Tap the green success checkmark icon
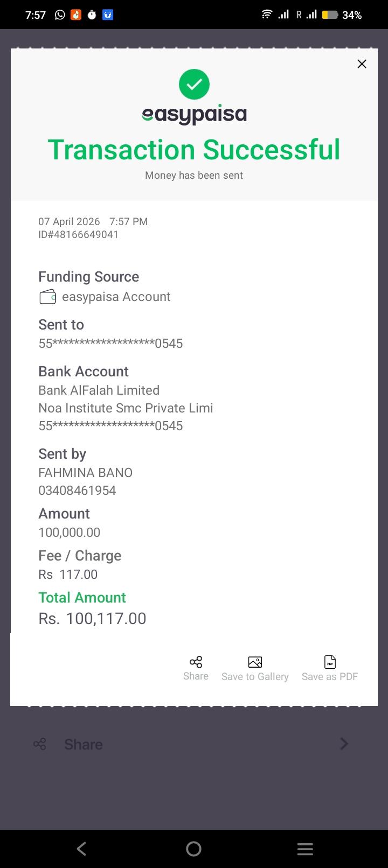This screenshot has width=388, height=868. (x=194, y=85)
